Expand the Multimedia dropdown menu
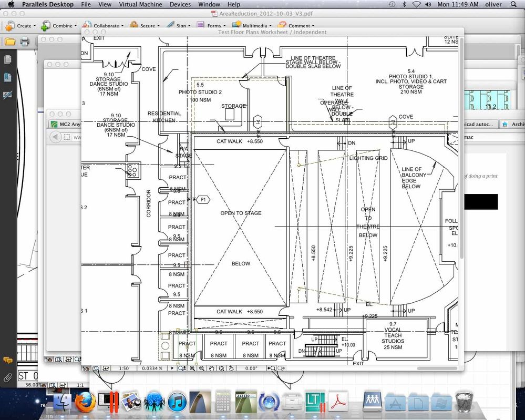Image resolution: width=525 pixels, height=420 pixels. 251,25
